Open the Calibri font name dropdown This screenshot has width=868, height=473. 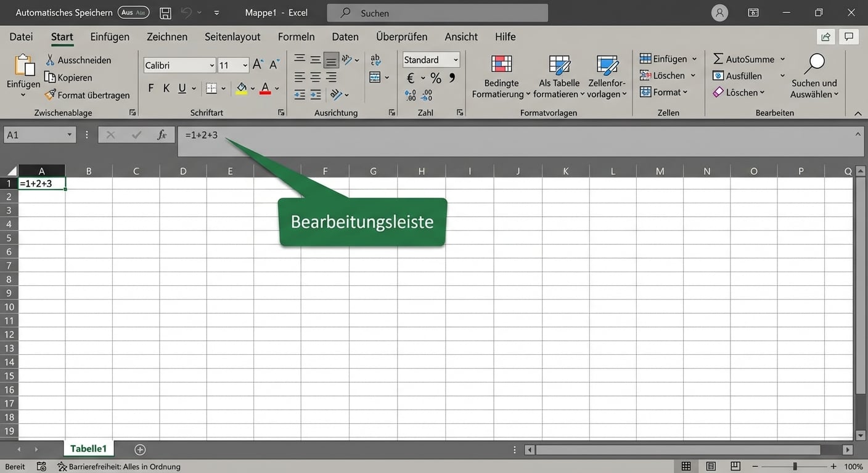point(212,65)
